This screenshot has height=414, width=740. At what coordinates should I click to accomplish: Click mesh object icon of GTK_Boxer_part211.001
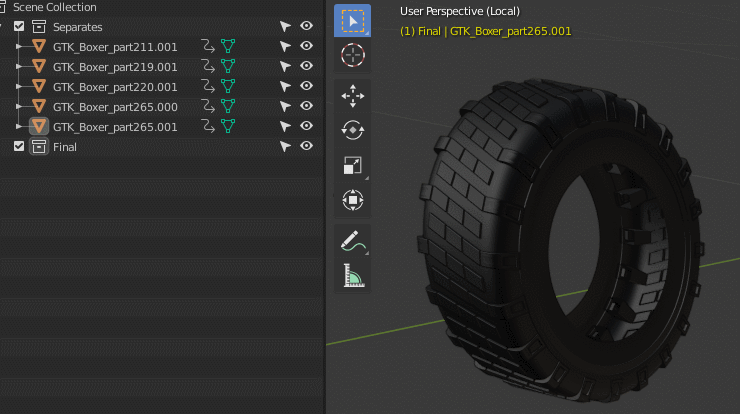(39, 46)
